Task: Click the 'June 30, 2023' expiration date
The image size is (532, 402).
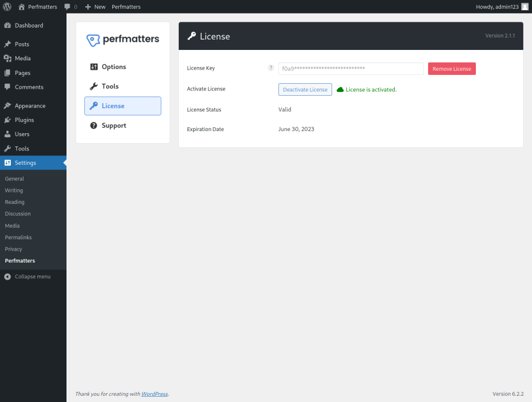Action: coord(296,129)
